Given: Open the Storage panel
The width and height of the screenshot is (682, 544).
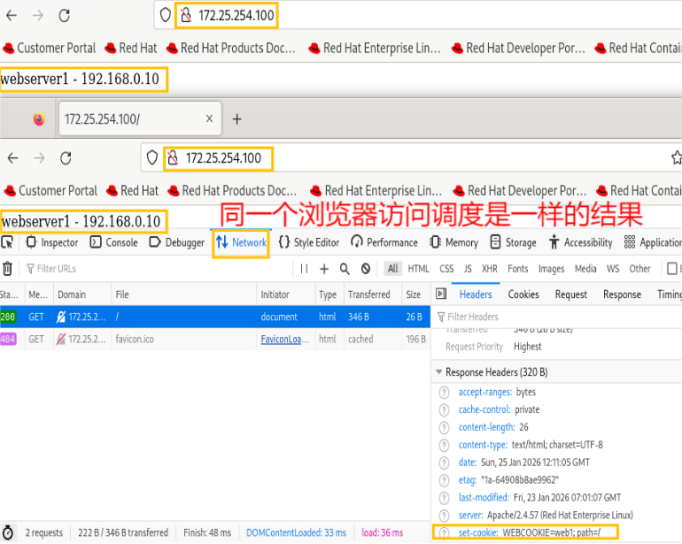Looking at the screenshot, I should 513,242.
